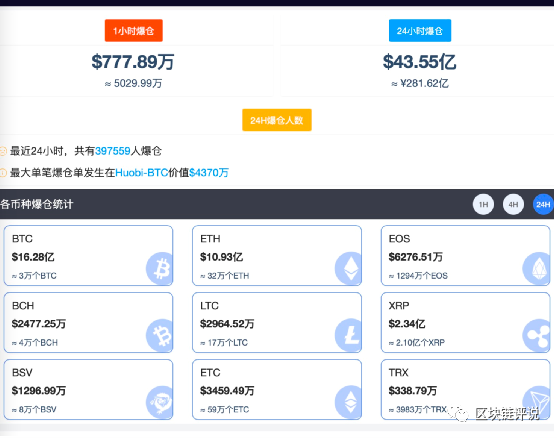This screenshot has width=557, height=438.
Task: Click the ≈ 2.10亿个XRP quantity text
Action: coord(417,342)
